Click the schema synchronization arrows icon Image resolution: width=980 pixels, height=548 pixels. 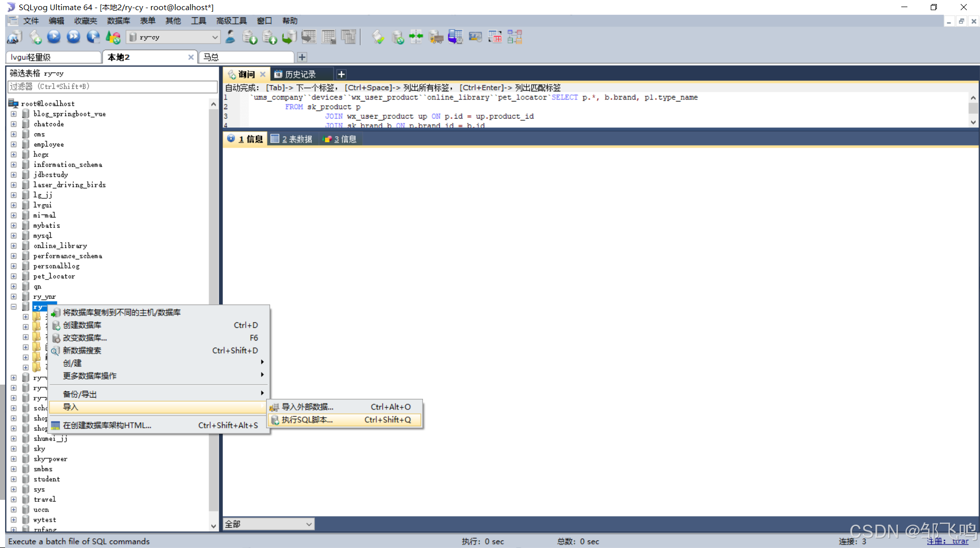[x=416, y=37]
